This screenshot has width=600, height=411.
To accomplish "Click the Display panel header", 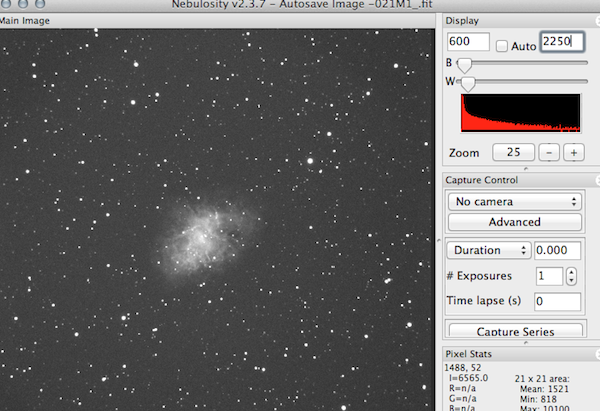I will (x=520, y=21).
